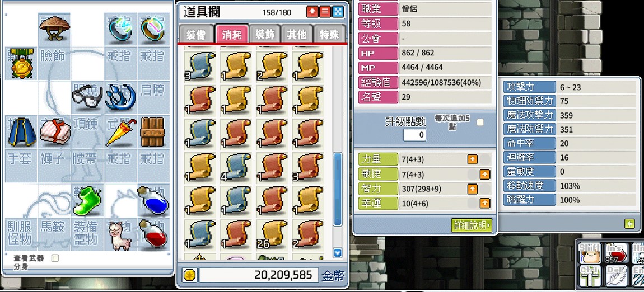Image resolution: width=644 pixels, height=292 pixels.
Task: Increase 智力 stat with up arrow
Action: click(x=472, y=189)
